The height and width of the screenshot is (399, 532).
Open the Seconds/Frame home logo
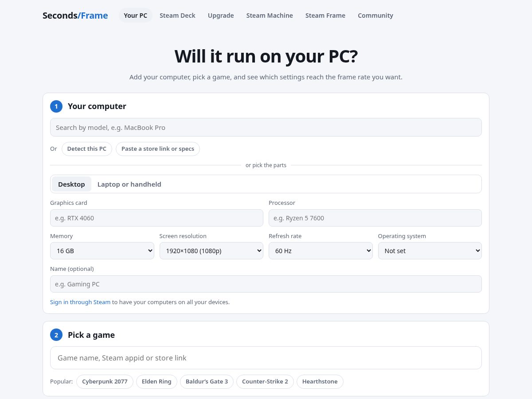tap(75, 16)
